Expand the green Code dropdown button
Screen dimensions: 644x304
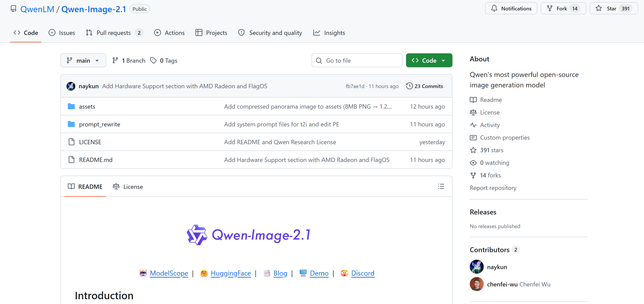pyautogui.click(x=429, y=60)
